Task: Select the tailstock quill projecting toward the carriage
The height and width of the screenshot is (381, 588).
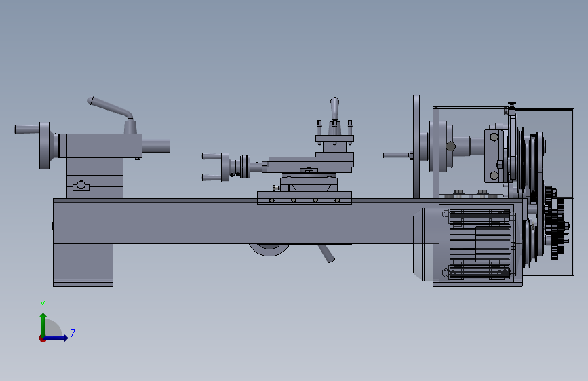Action: (x=156, y=146)
